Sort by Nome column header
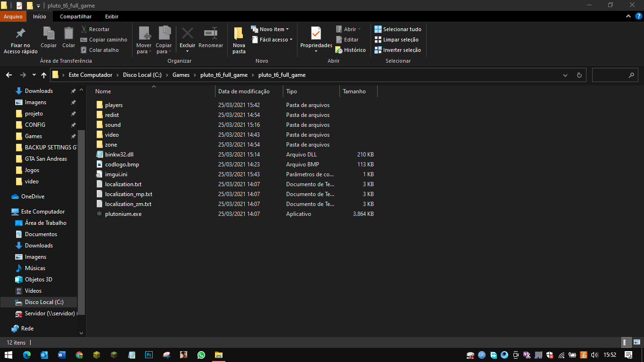Image resolution: width=644 pixels, height=362 pixels. [x=103, y=91]
